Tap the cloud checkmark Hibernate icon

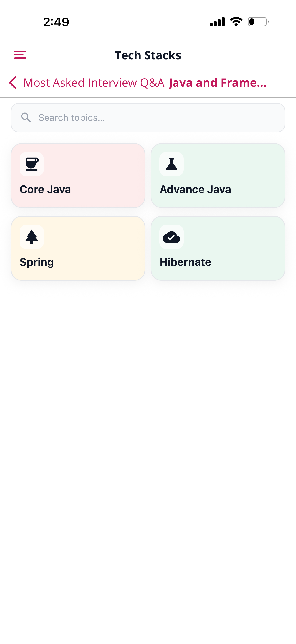(x=172, y=237)
